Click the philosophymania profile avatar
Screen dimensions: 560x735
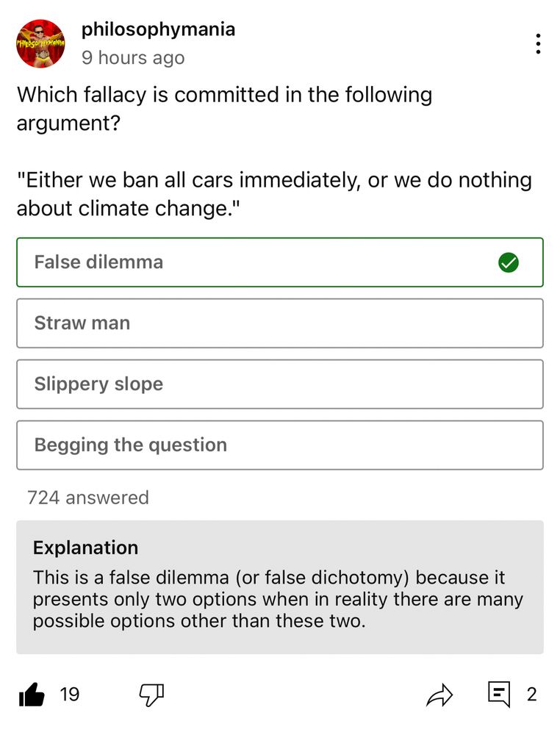click(x=41, y=44)
